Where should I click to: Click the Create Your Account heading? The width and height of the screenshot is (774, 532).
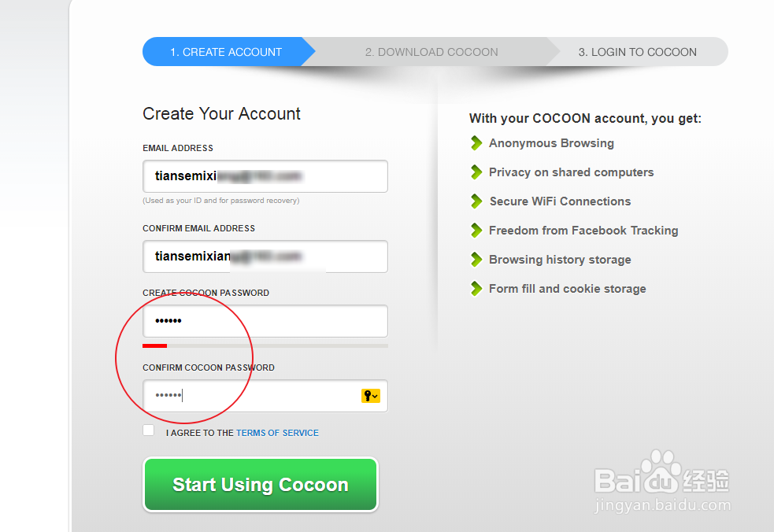coord(221,114)
